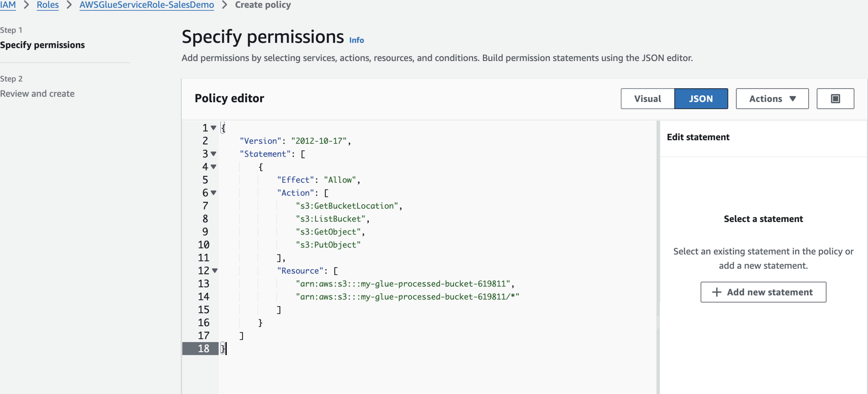Place the cursor on the s3:PutObject line
The image size is (868, 394).
(x=328, y=245)
